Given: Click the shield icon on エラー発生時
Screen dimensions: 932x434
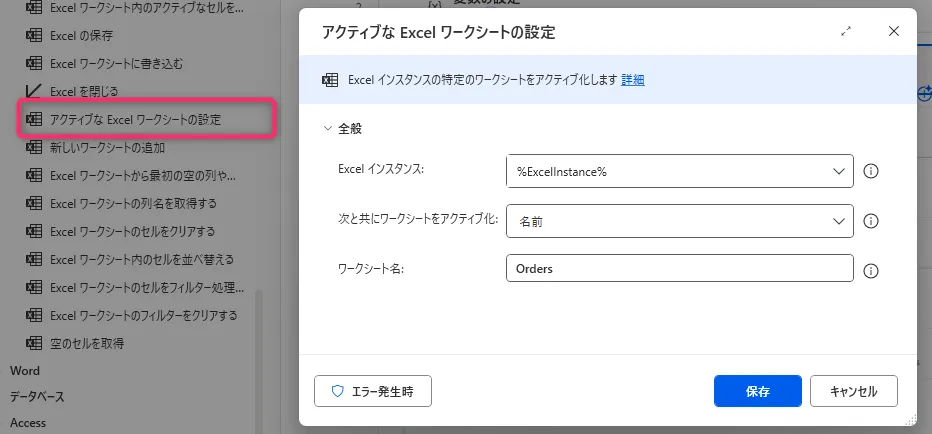Looking at the screenshot, I should [x=337, y=391].
